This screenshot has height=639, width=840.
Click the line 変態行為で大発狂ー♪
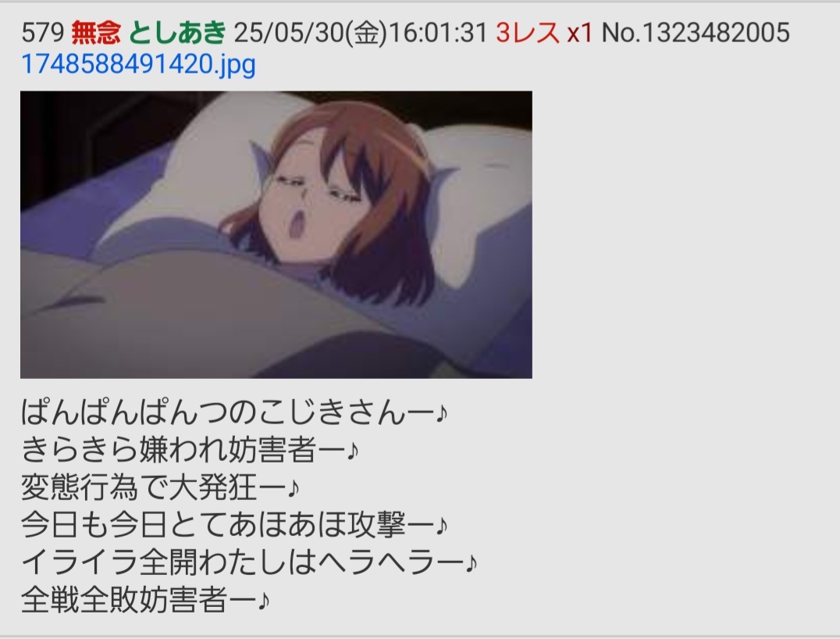159,487
